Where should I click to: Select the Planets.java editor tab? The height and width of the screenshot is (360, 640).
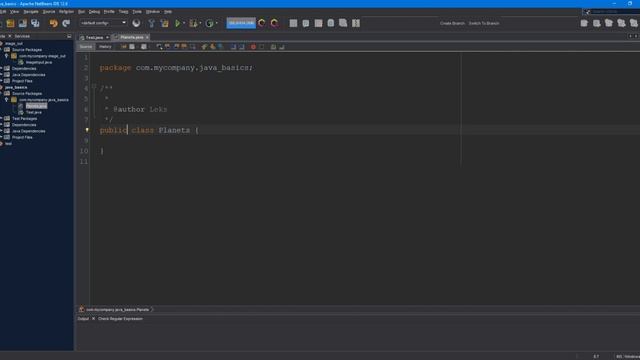131,37
